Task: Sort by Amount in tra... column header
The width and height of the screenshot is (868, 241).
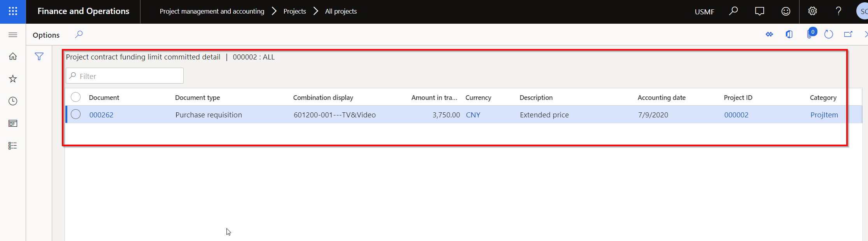Action: [x=434, y=98]
